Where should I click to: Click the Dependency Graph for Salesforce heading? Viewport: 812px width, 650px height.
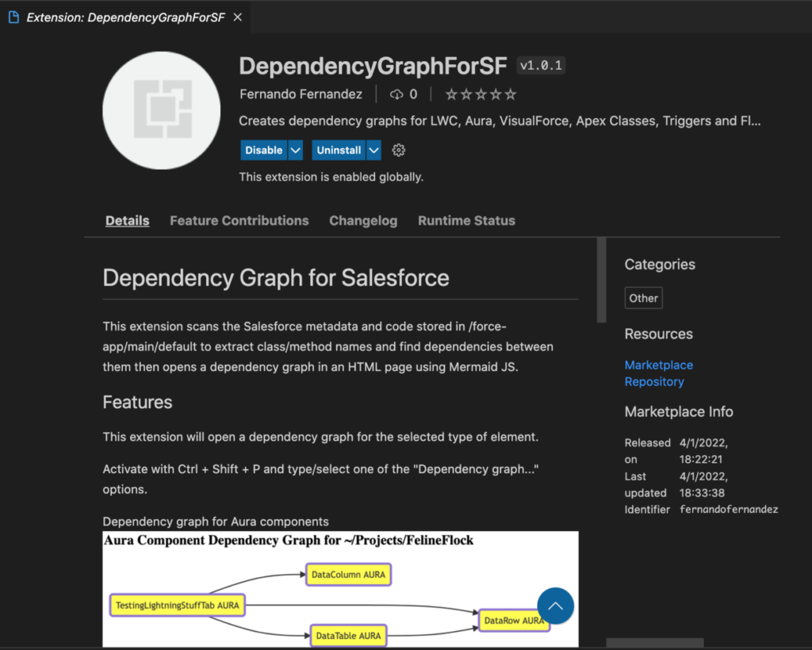276,278
